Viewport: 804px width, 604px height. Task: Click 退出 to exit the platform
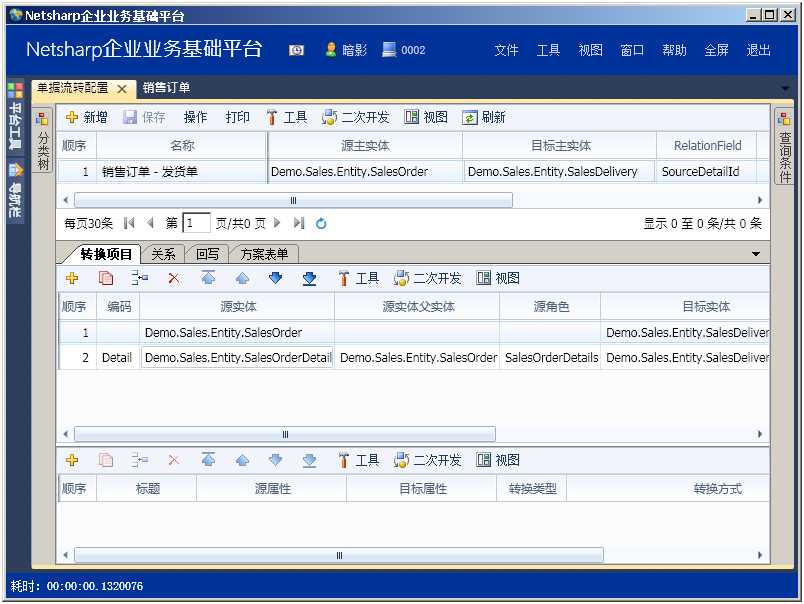click(x=758, y=50)
